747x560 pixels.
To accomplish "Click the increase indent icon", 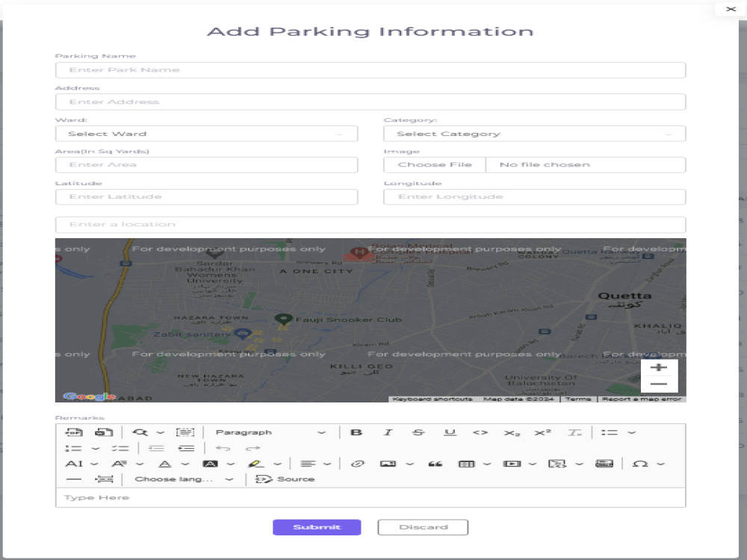I will coord(186,448).
